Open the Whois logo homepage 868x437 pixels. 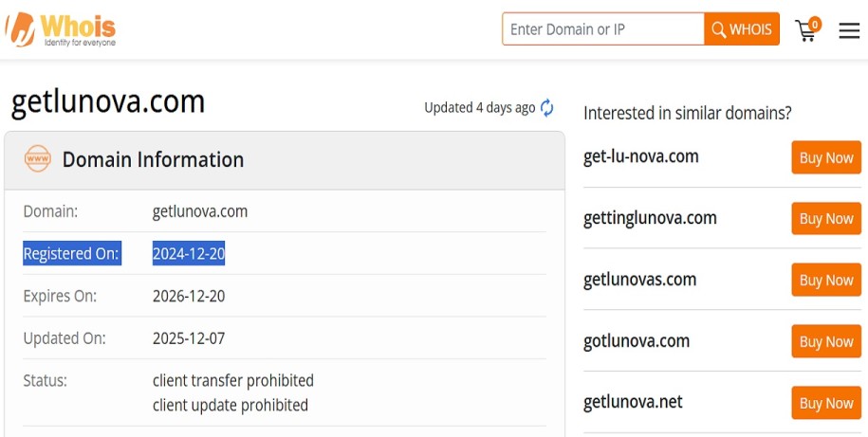60,29
